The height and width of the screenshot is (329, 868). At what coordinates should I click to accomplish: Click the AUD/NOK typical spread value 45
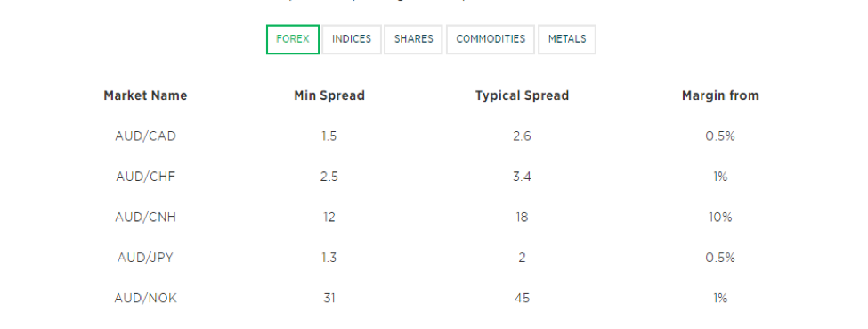[x=522, y=298]
